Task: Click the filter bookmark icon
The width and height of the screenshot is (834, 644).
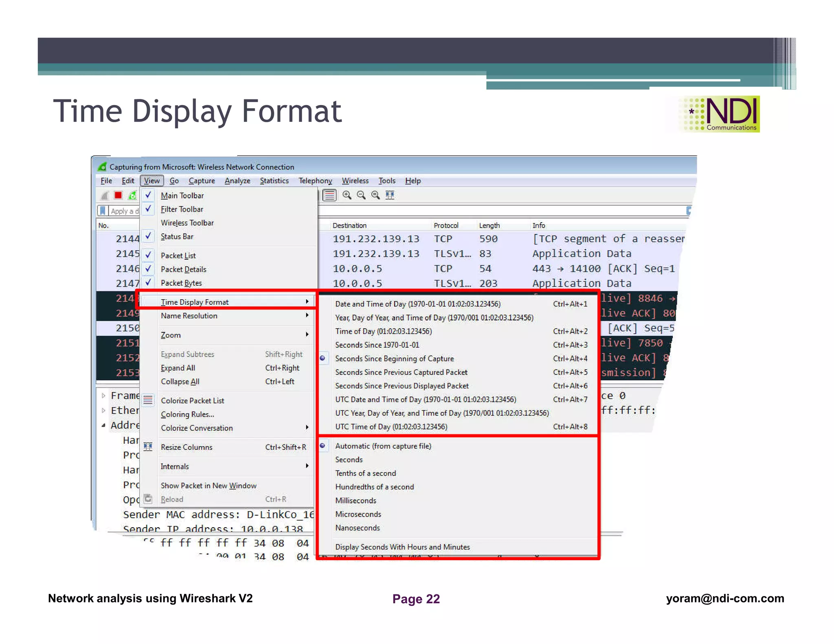Action: 103,211
